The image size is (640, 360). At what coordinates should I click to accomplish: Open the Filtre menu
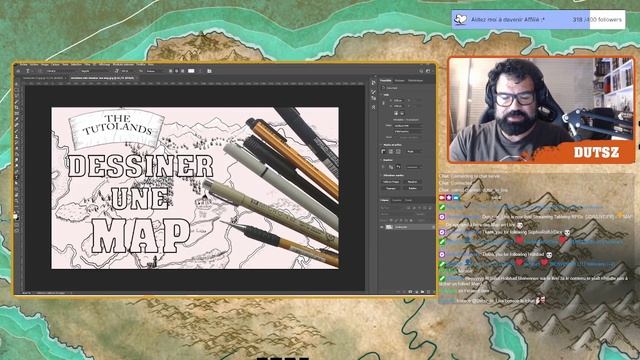click(87, 64)
